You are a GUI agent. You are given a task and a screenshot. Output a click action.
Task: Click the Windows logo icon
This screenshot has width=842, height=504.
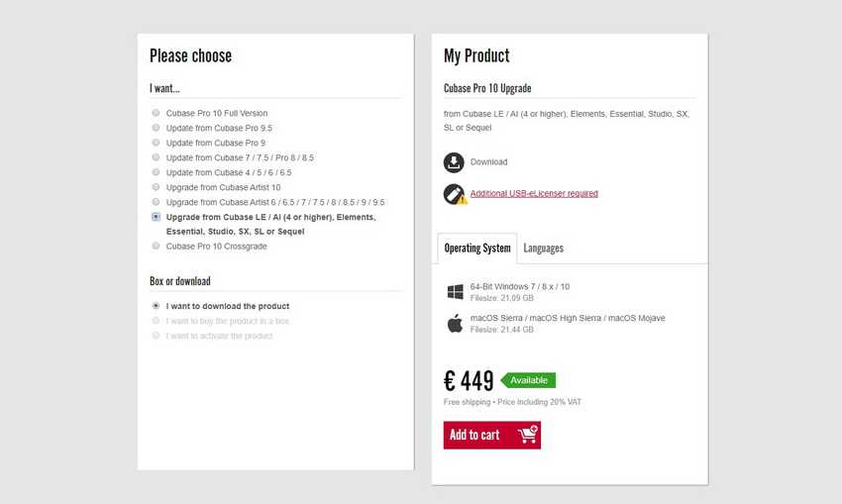pos(456,292)
